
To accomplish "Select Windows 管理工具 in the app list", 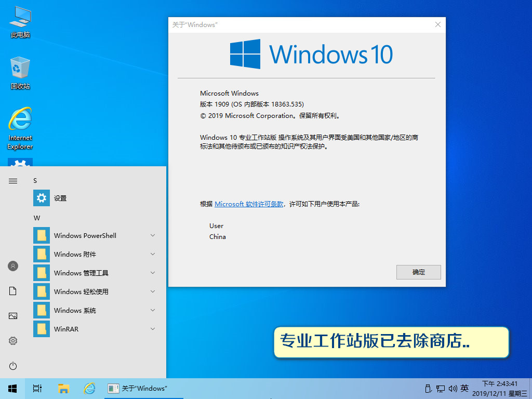I will (96, 273).
